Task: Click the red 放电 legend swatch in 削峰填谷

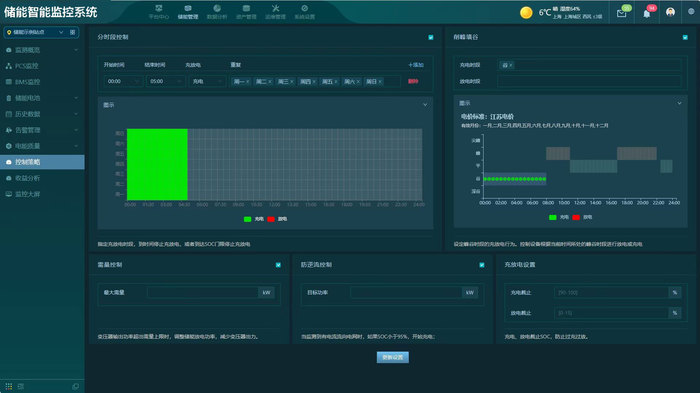Action: [576, 217]
